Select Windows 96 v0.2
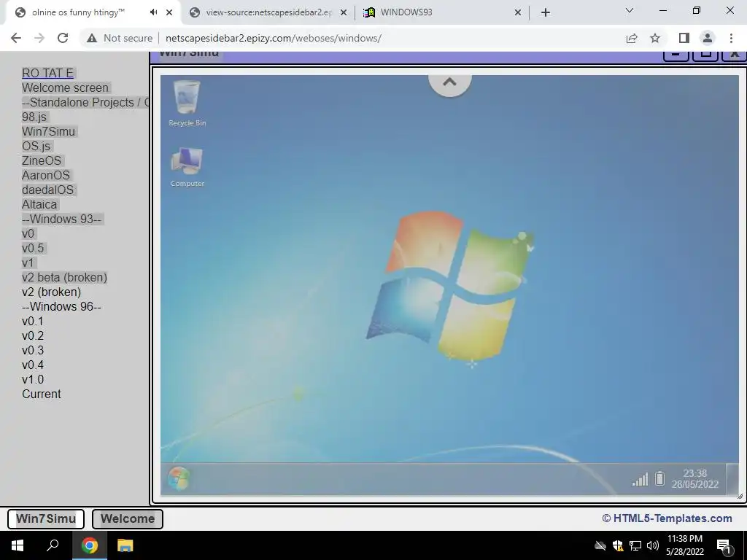This screenshot has height=560, width=747. pos(33,335)
